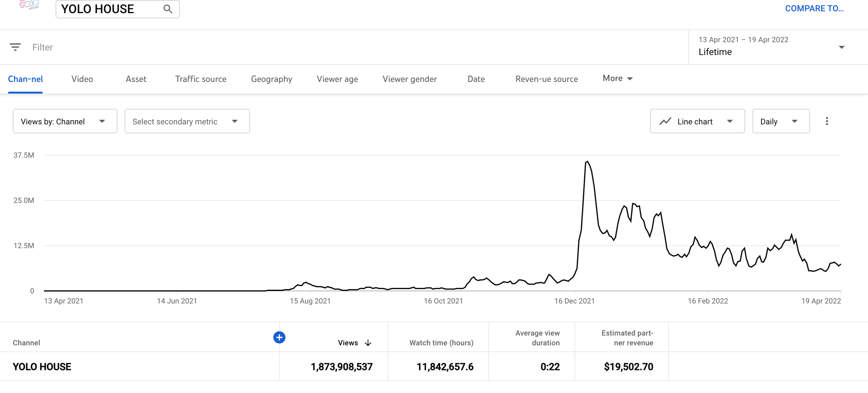Click the 19 Apr 2022 axis label
The width and height of the screenshot is (868, 393).
[821, 301]
